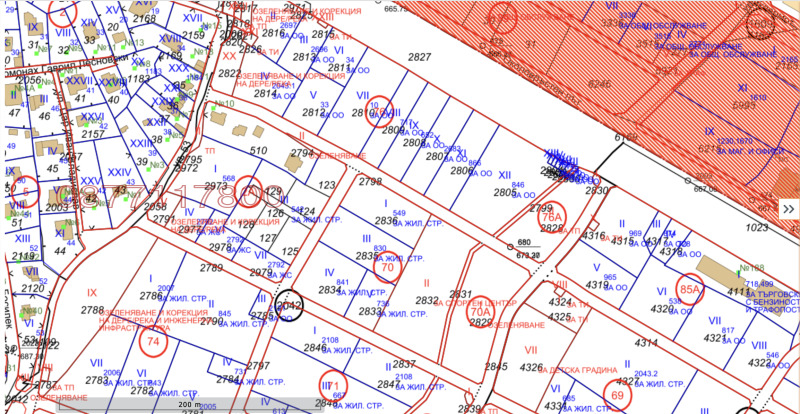Click the black circled point 2042

pos(289,307)
